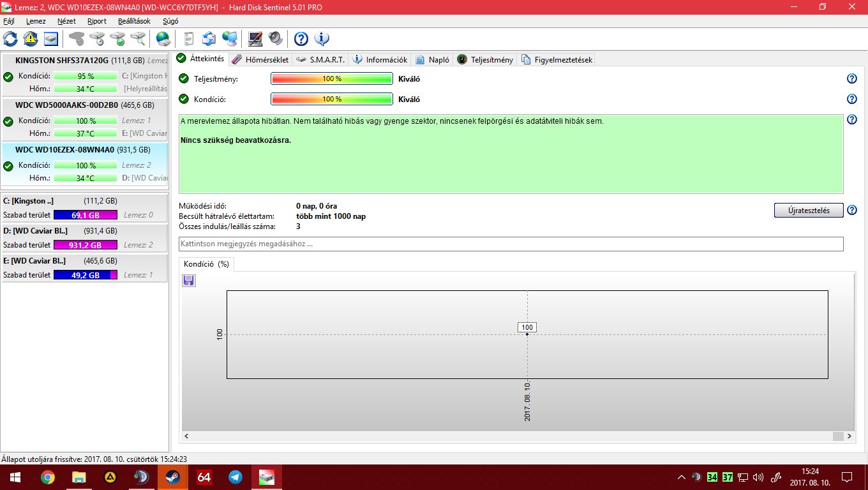Image resolution: width=868 pixels, height=490 pixels.
Task: Select the Kondíció (%) graph tab
Action: point(206,264)
